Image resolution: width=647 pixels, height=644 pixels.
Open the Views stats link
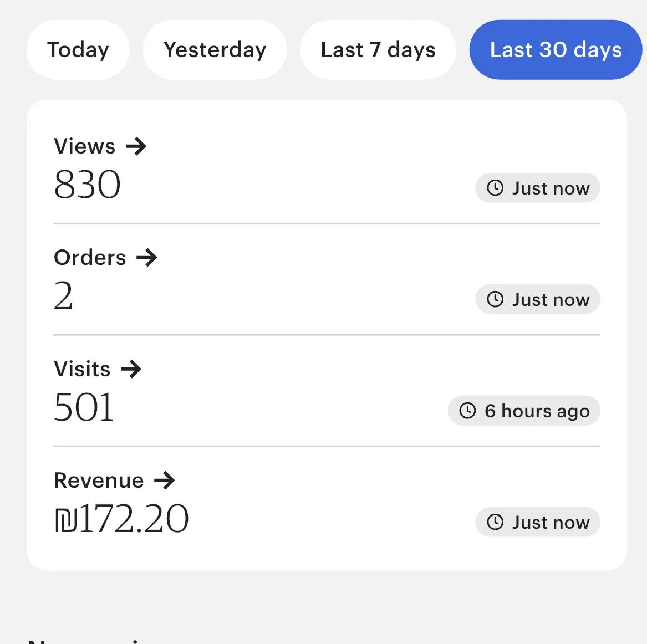click(85, 147)
